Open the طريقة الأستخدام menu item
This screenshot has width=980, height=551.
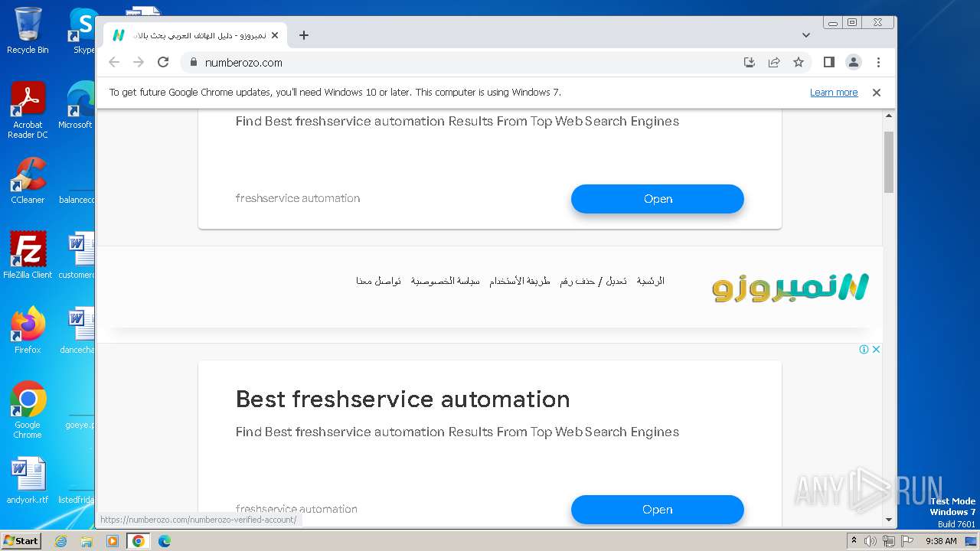coord(520,281)
